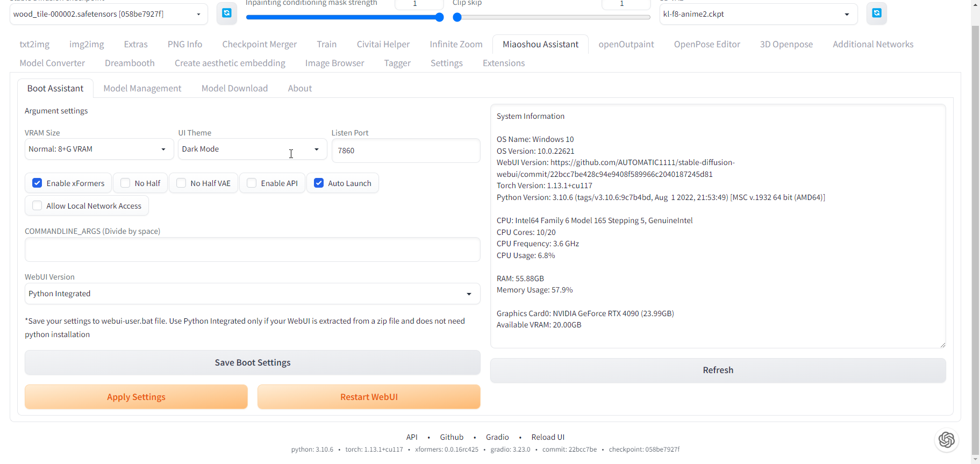Click the System Information text area

point(718,226)
